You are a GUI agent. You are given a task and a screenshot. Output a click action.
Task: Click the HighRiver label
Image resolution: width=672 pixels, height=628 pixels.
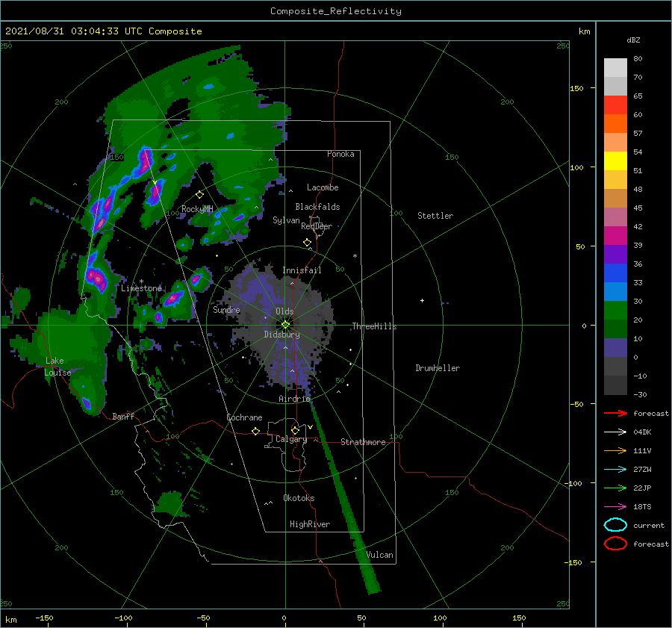310,524
